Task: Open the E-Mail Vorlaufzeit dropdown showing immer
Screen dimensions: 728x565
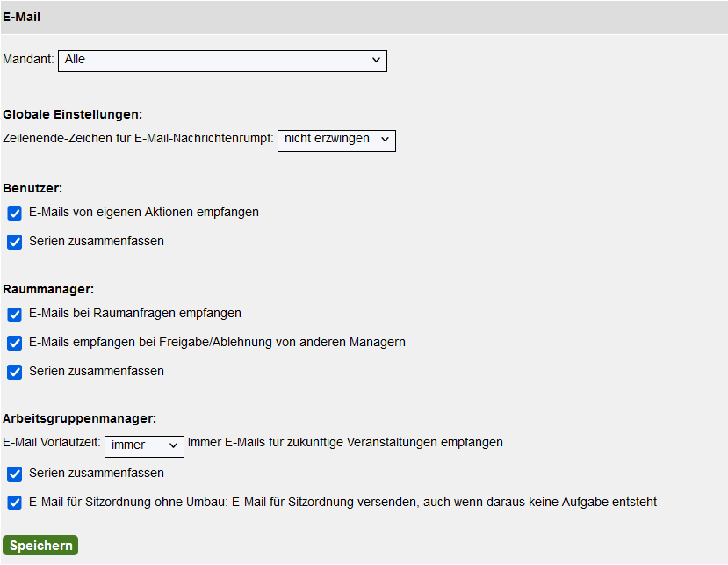Action: coord(144,446)
